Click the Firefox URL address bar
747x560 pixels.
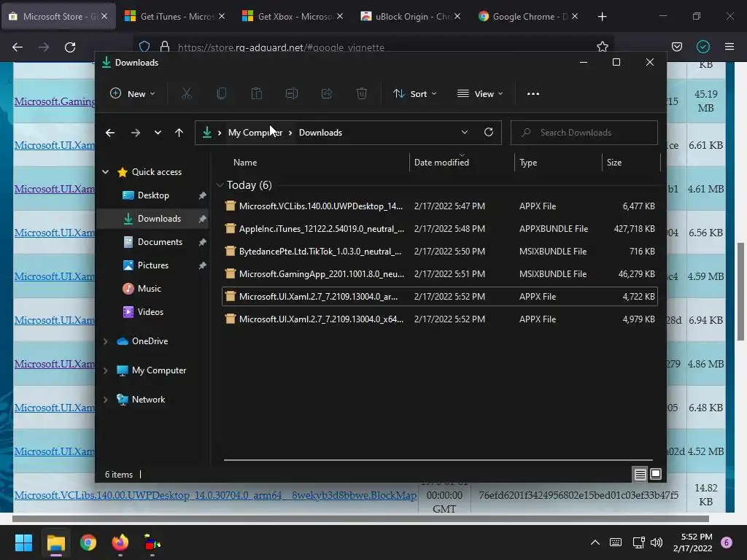[x=373, y=47]
